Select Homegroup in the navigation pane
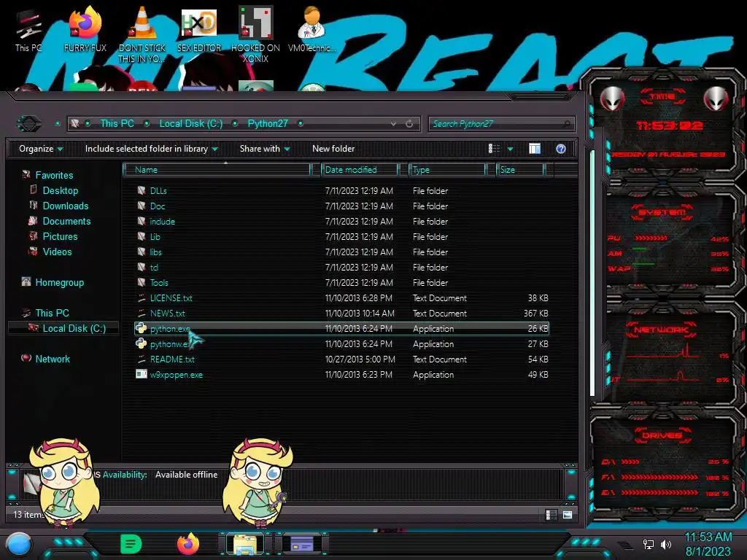 59,282
